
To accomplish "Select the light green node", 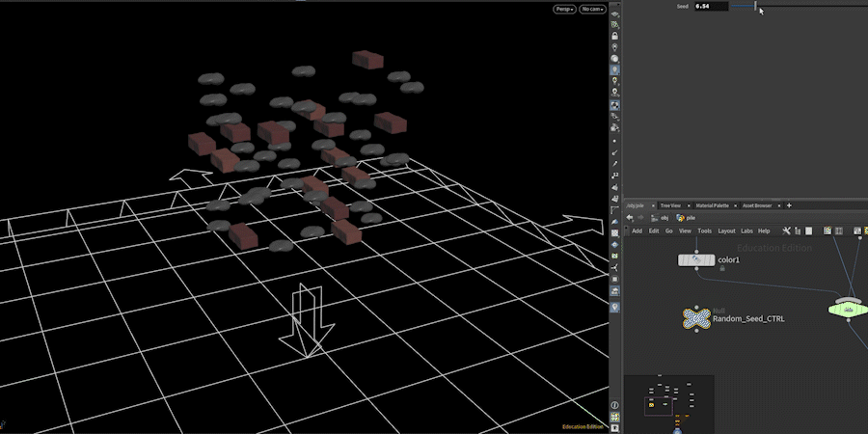I will click(x=848, y=309).
